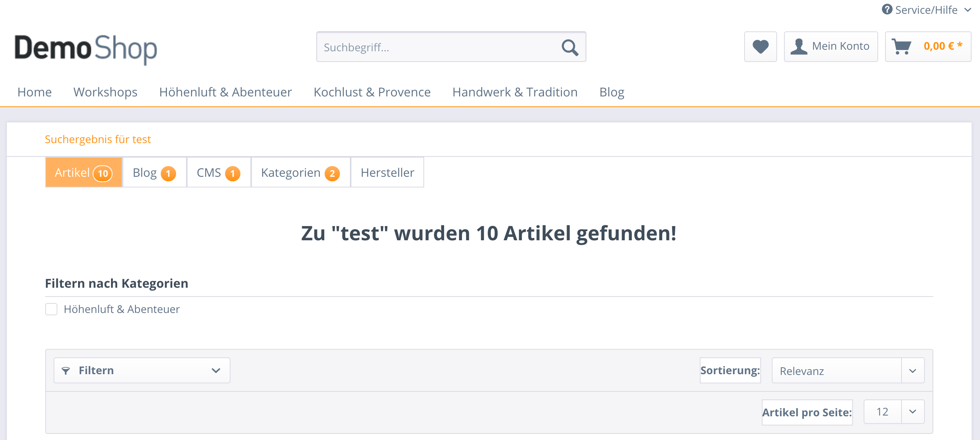Open the wishlist heart icon
Screen dimensions: 980x440
(760, 47)
